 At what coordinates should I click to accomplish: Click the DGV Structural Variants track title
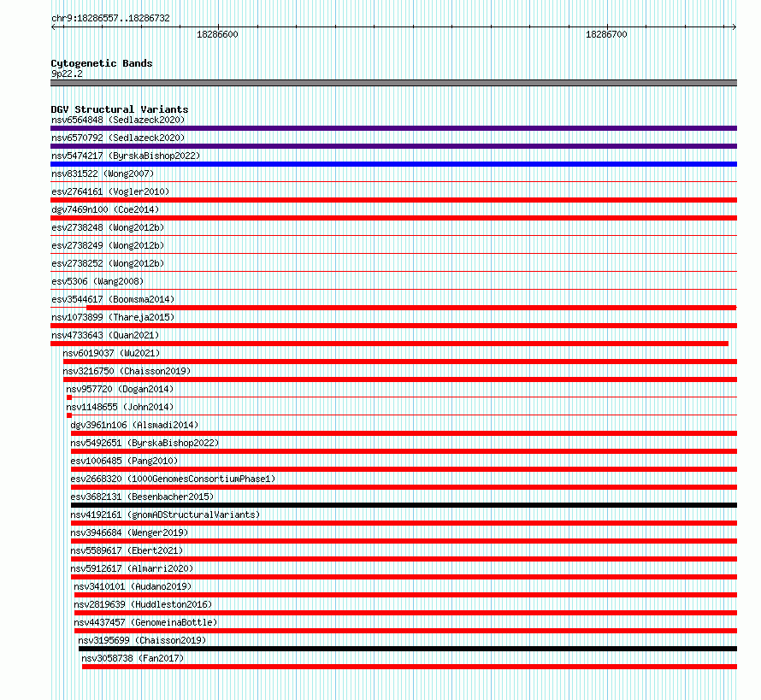coord(120,109)
